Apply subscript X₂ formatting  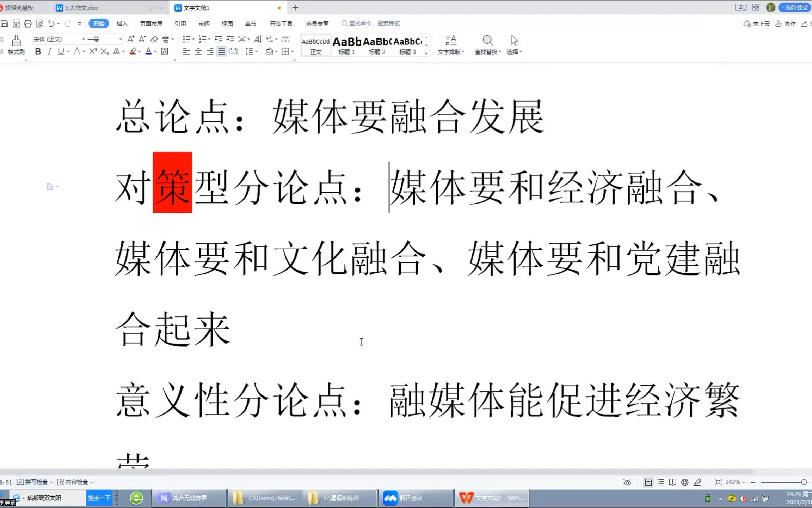(x=105, y=52)
